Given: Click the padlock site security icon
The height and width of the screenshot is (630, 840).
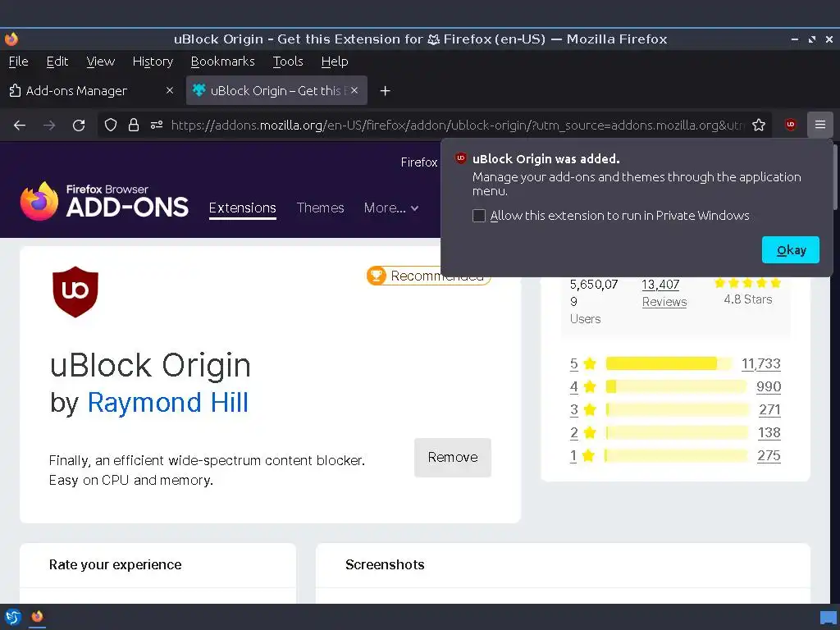Looking at the screenshot, I should tap(134, 126).
